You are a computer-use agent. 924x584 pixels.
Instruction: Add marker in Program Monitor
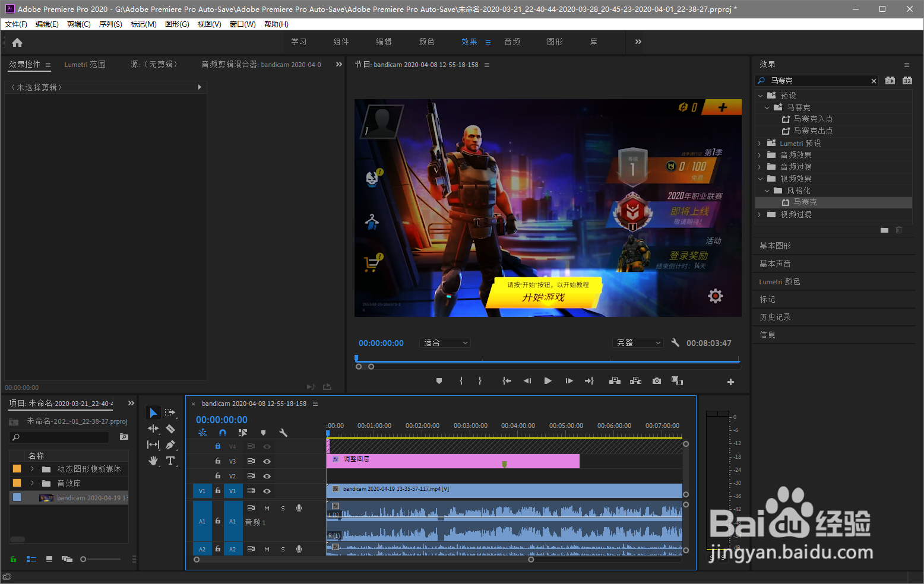tap(439, 381)
